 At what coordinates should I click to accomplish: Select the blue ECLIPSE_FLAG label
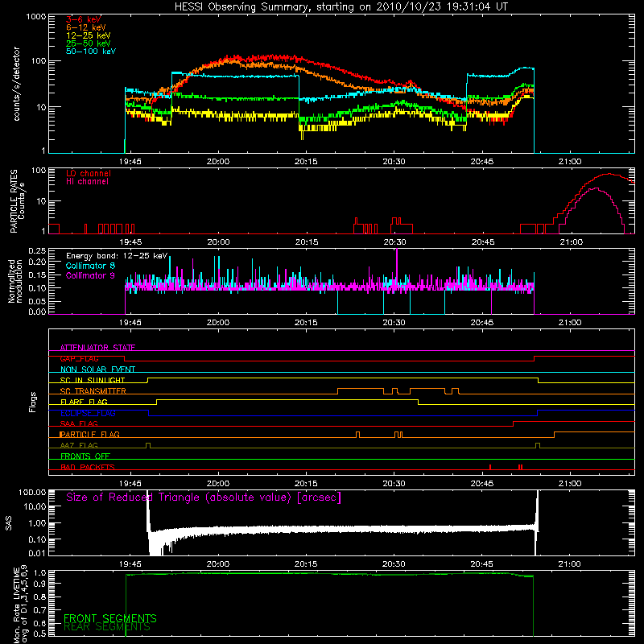coord(88,413)
